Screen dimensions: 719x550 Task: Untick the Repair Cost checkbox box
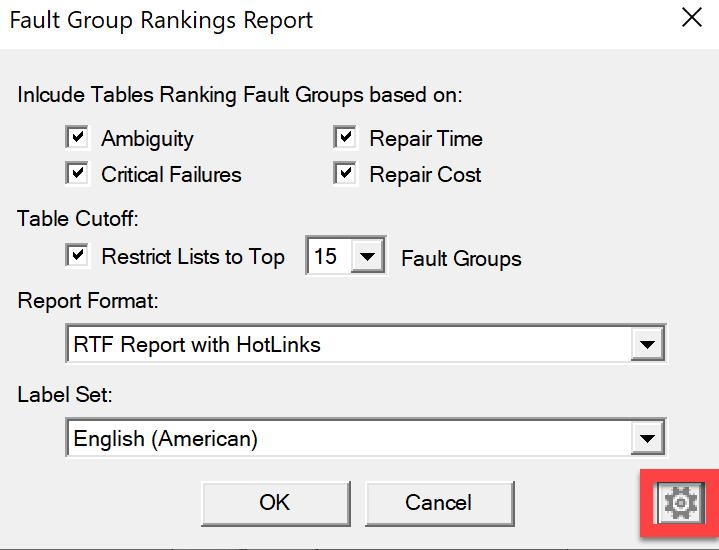[345, 173]
